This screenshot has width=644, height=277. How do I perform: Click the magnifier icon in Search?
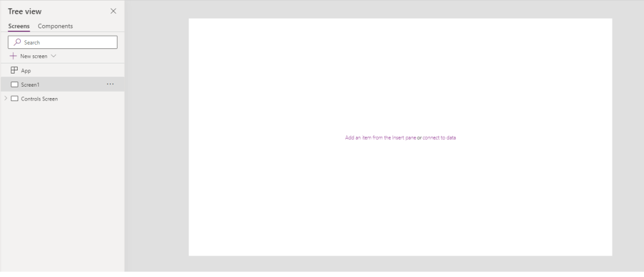click(17, 42)
